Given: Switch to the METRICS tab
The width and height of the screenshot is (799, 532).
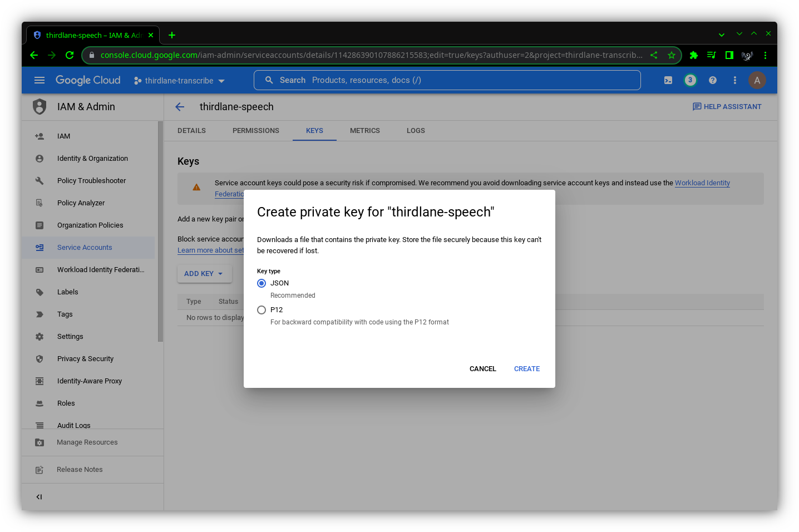Looking at the screenshot, I should [x=365, y=131].
